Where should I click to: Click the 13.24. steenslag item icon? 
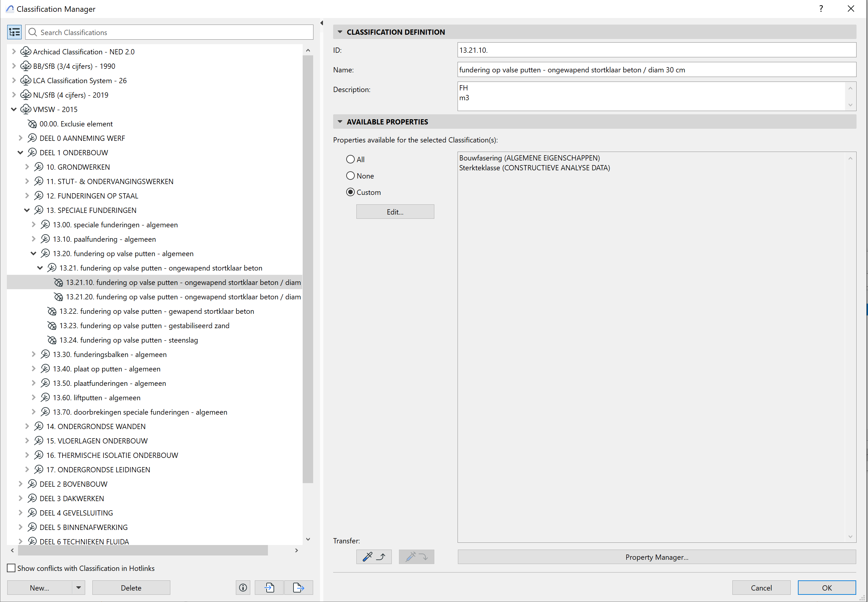click(x=52, y=340)
